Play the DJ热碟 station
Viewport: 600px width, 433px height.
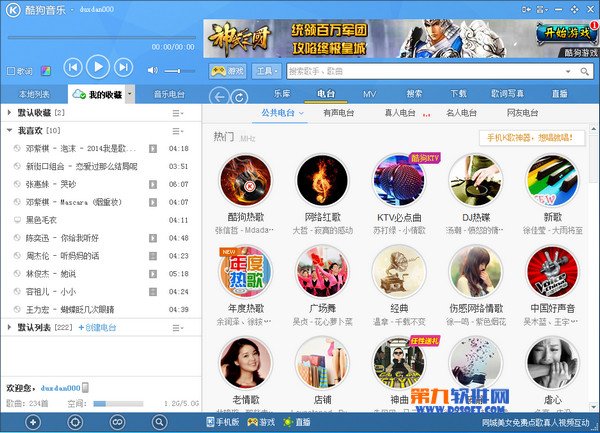476,181
